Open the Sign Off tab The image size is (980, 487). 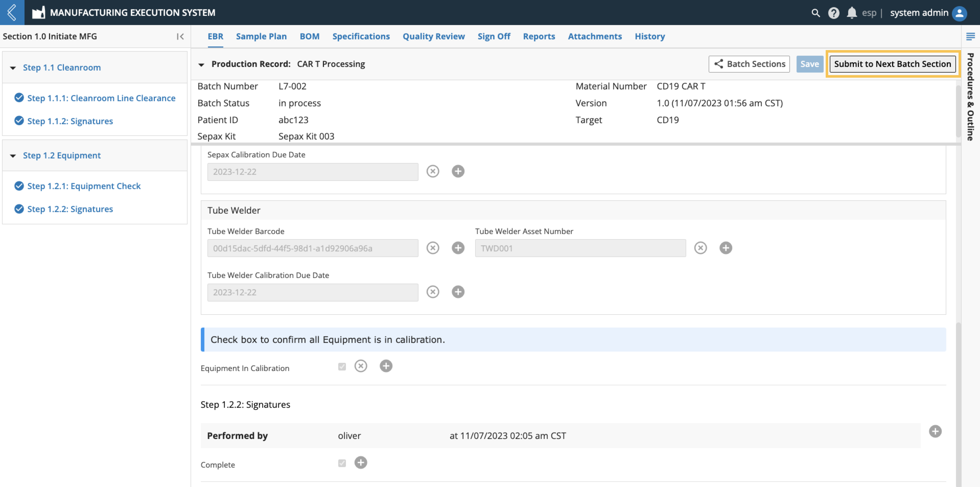tap(494, 37)
